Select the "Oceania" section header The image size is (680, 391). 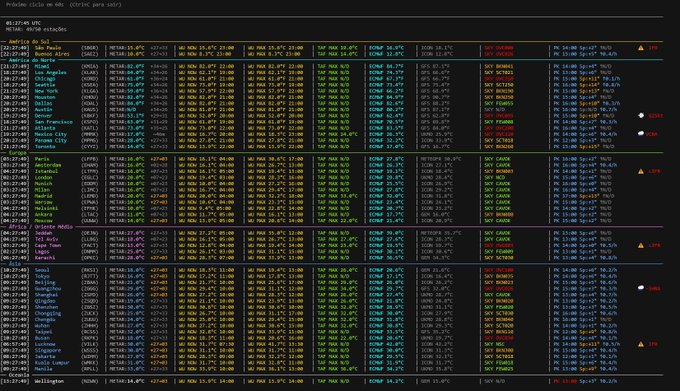pos(19,375)
